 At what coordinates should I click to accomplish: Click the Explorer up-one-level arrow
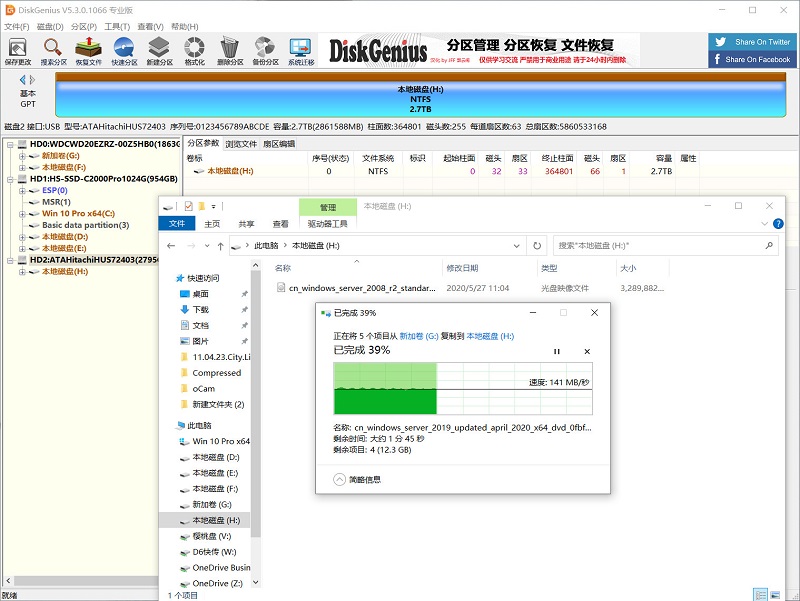220,246
